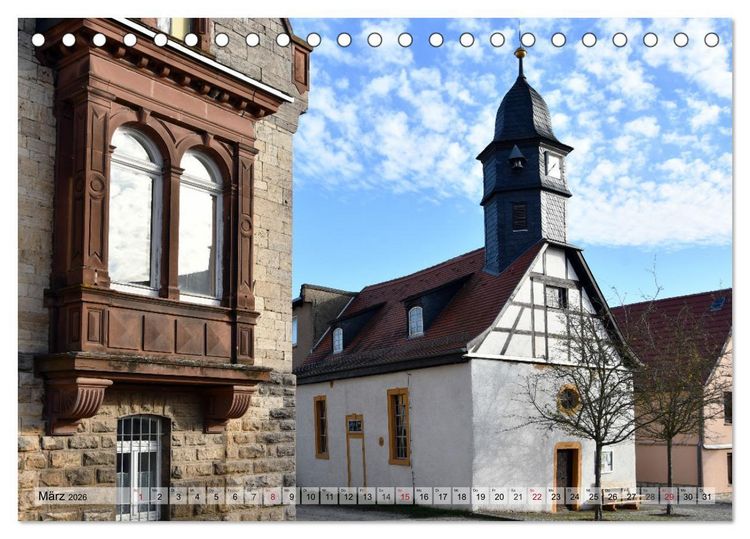Select day 24 in the calendar strip
This screenshot has width=750, height=539.
click(x=574, y=496)
